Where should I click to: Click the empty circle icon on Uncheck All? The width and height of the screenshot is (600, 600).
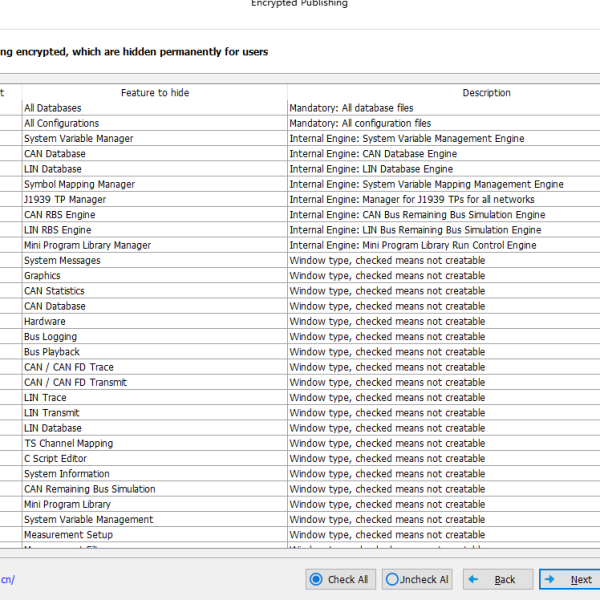[392, 579]
